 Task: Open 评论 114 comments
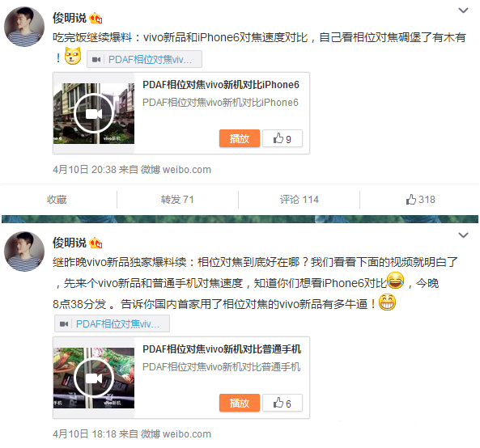299,200
